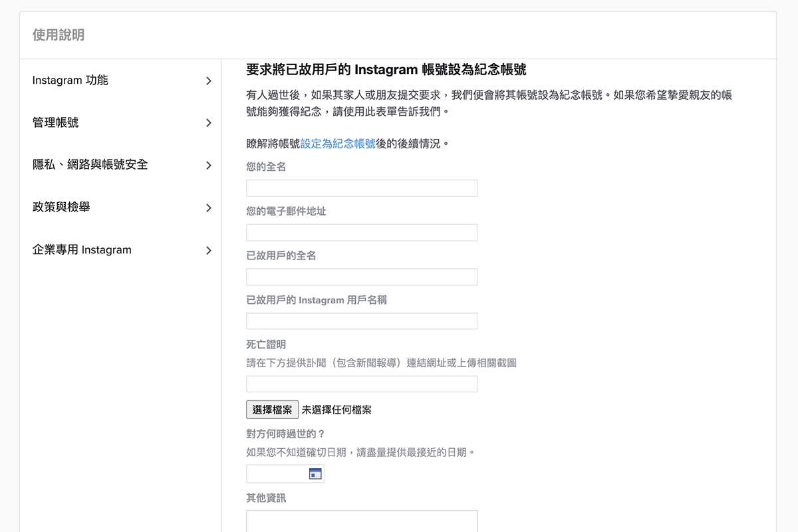Expand the 管理帳號 section arrow
Screen dimensions: 798x532
pos(208,122)
